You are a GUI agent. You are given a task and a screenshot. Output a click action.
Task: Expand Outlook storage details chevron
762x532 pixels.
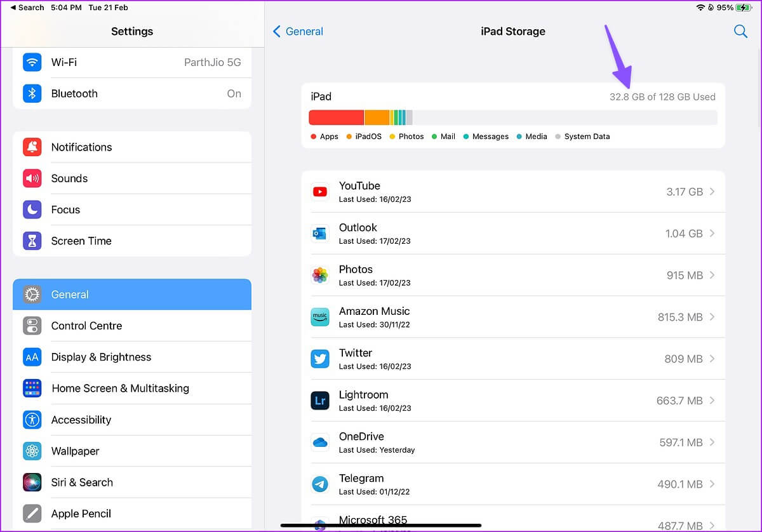coord(712,233)
